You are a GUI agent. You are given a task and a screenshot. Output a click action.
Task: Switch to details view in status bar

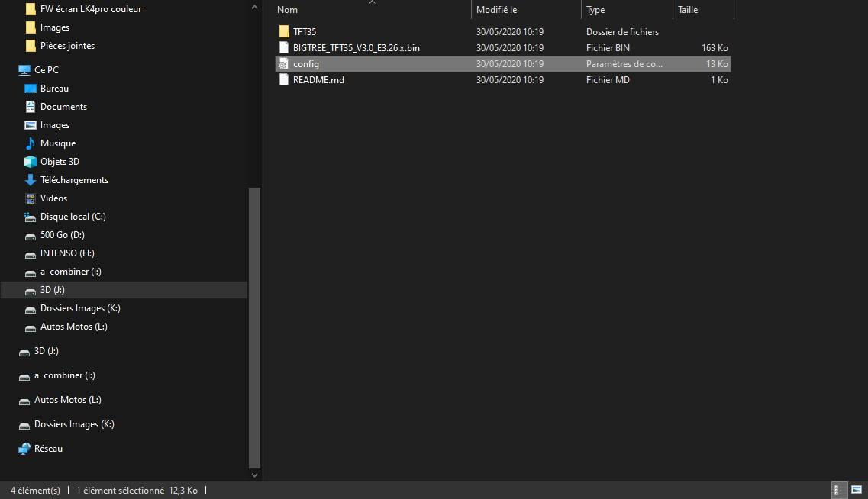click(837, 490)
